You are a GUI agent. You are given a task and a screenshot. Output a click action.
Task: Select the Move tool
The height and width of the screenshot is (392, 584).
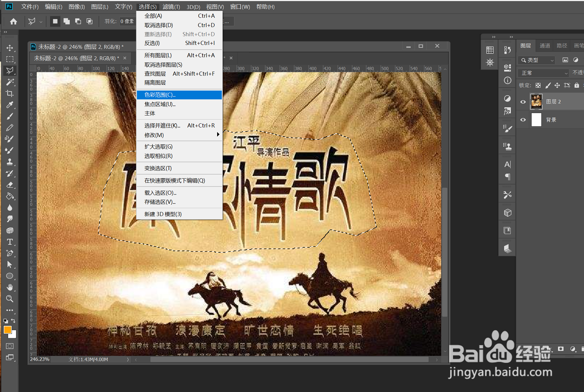(x=10, y=48)
